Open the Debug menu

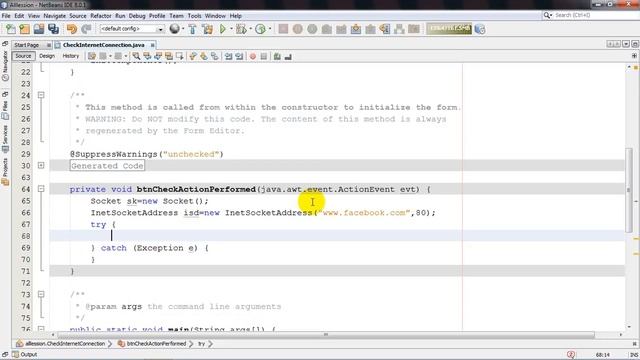137,16
